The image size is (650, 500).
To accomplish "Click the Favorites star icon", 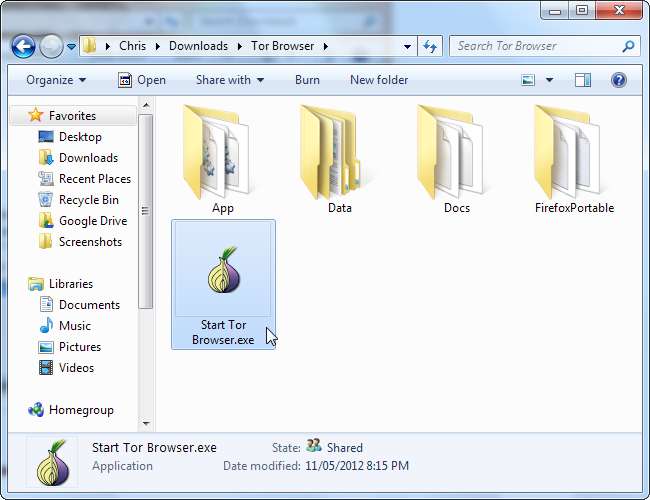I will (x=36, y=115).
